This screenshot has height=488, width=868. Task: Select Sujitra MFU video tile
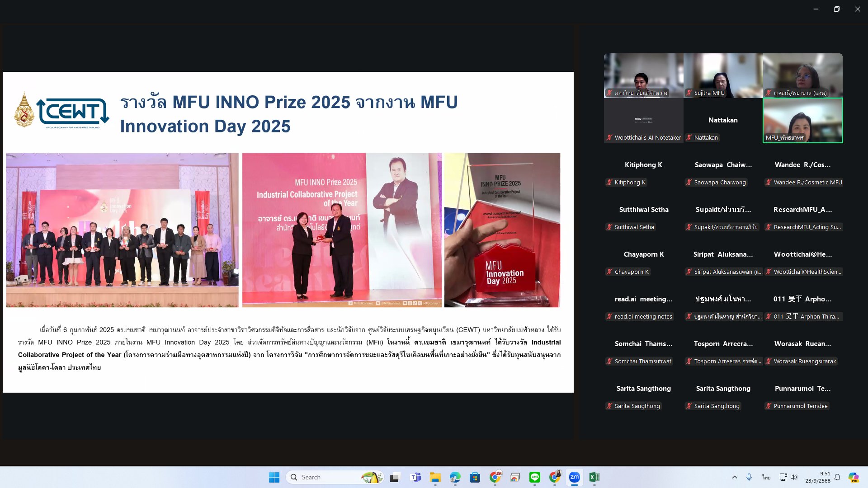click(x=723, y=75)
